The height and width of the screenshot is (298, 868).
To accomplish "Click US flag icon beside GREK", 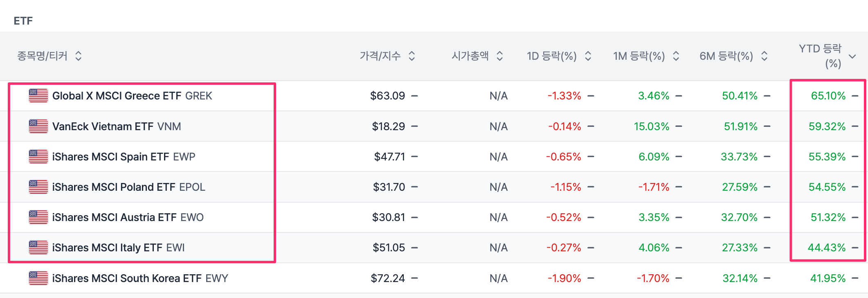I will point(38,96).
